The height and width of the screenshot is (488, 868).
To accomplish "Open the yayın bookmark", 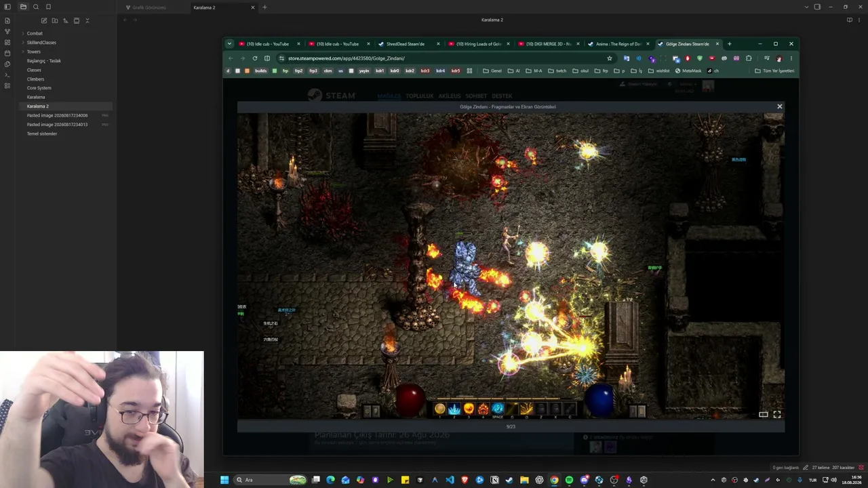I will [364, 70].
